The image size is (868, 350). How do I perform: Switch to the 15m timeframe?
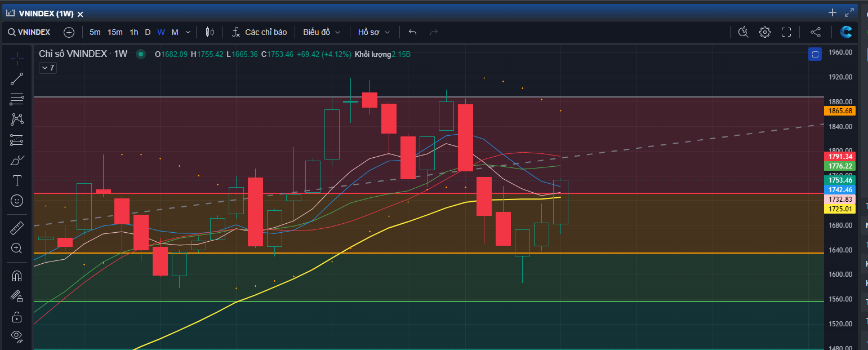pos(115,32)
